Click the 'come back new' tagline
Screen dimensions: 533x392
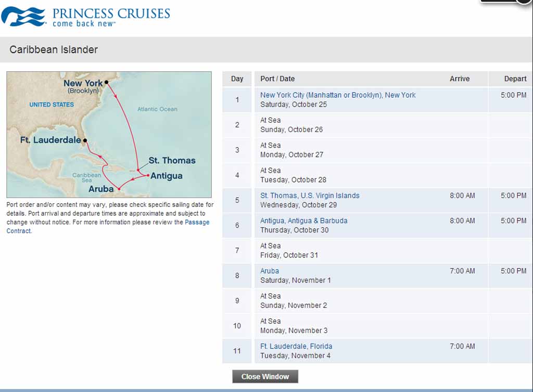click(84, 23)
